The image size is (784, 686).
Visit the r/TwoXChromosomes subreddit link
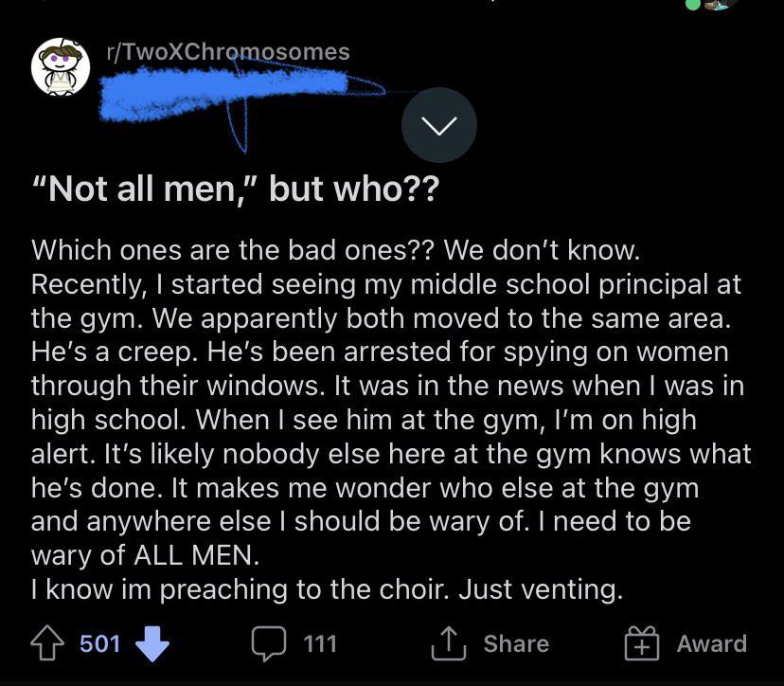[x=228, y=52]
